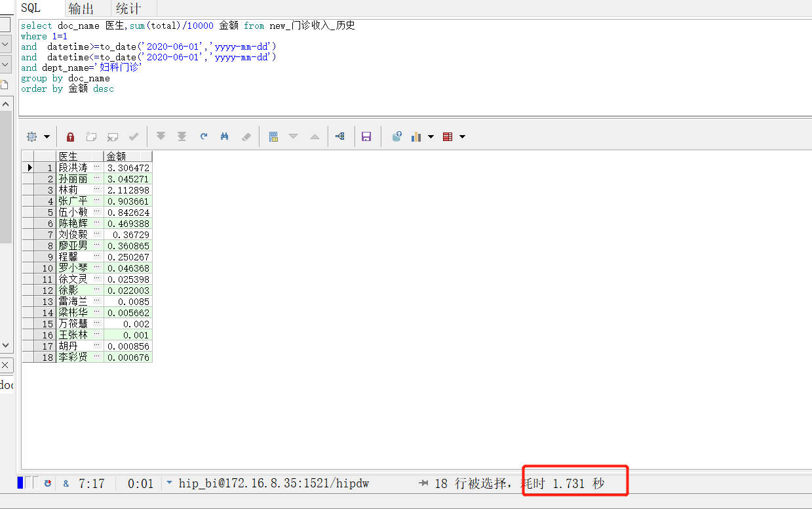This screenshot has width=812, height=509.
Task: Click the connection tree link icon
Action: click(339, 136)
